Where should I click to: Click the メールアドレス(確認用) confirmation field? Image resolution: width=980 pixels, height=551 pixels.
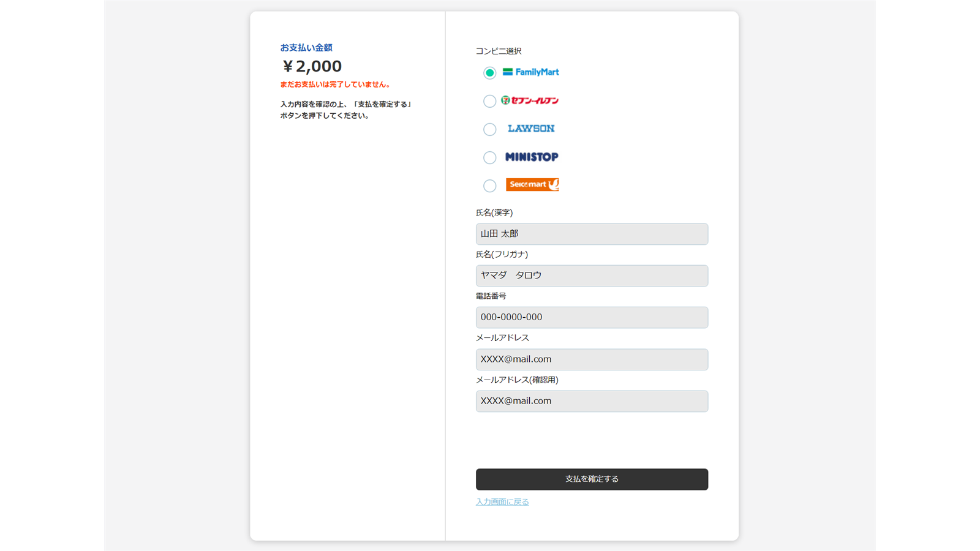[x=592, y=401]
